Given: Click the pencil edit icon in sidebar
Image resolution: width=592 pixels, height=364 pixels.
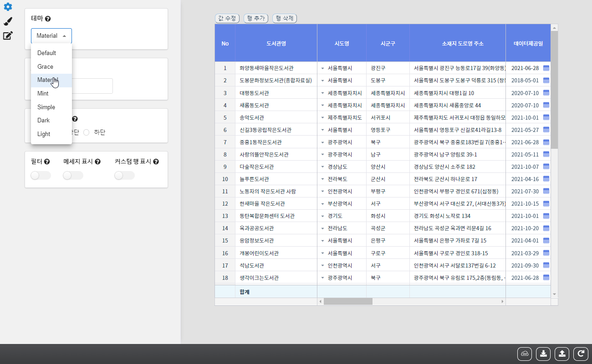Looking at the screenshot, I should 8,35.
